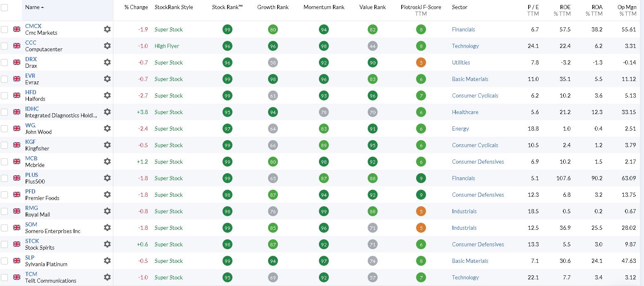Screen dimensions: 644x286
Task: Sort by the Momentum Rank column header
Action: 324,7
